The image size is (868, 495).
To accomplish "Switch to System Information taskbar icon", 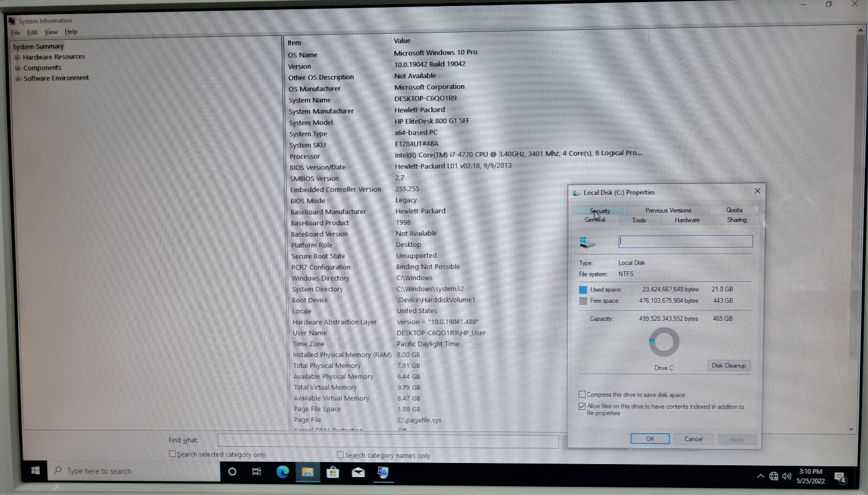I will click(383, 472).
